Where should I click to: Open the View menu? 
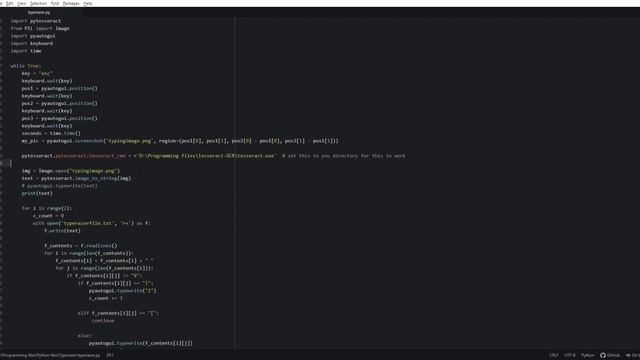22,3
